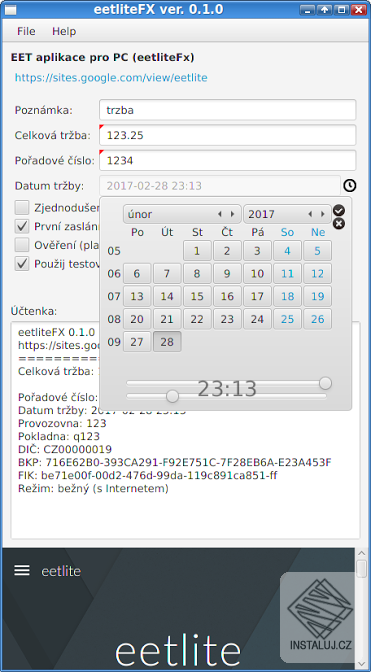Select Sunday 19 in the calendar

(317, 296)
